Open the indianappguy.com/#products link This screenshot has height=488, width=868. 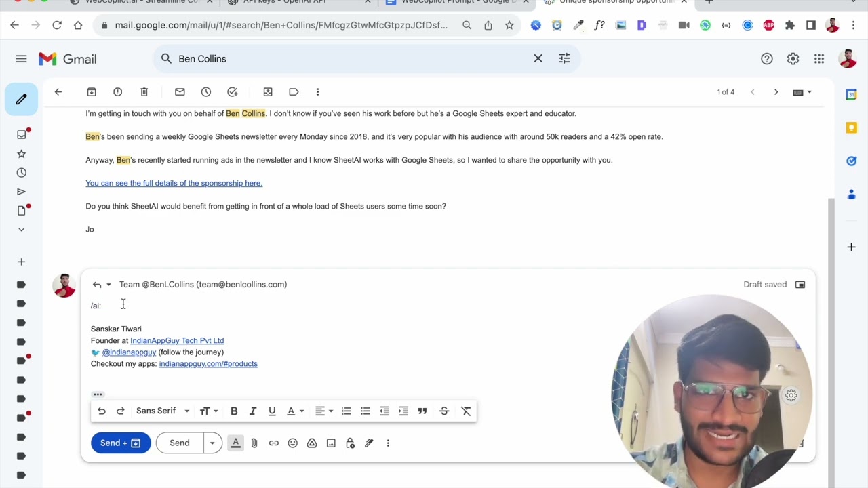208,364
